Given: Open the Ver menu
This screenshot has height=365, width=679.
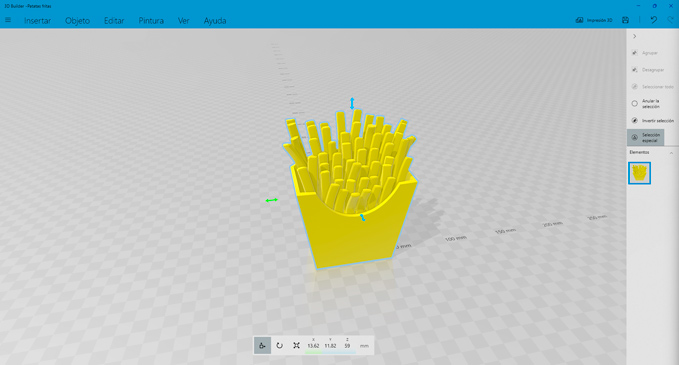Looking at the screenshot, I should click(x=184, y=21).
